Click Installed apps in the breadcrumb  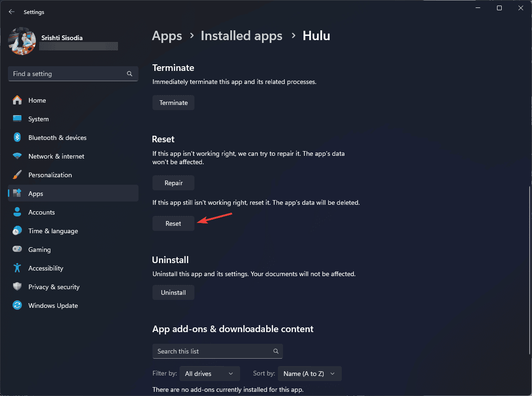click(242, 36)
